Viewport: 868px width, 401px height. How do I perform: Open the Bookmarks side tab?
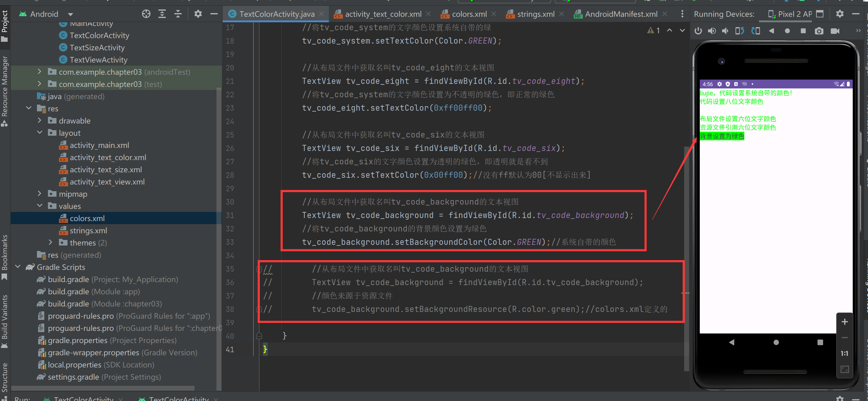tap(4, 257)
